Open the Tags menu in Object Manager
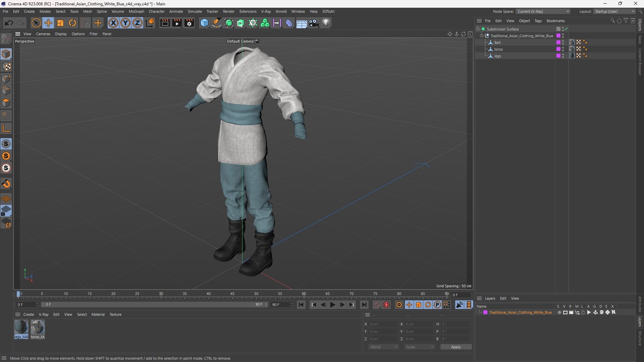Image resolution: width=644 pixels, height=362 pixels. [538, 21]
